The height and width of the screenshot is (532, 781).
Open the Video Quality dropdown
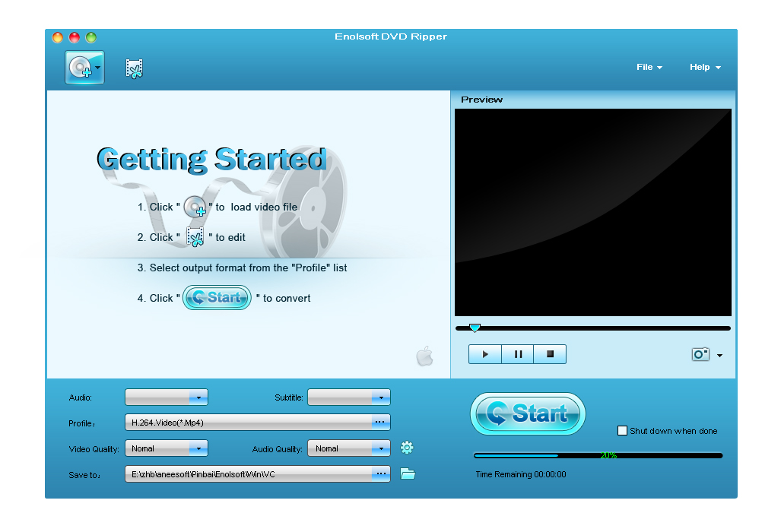[x=167, y=448]
